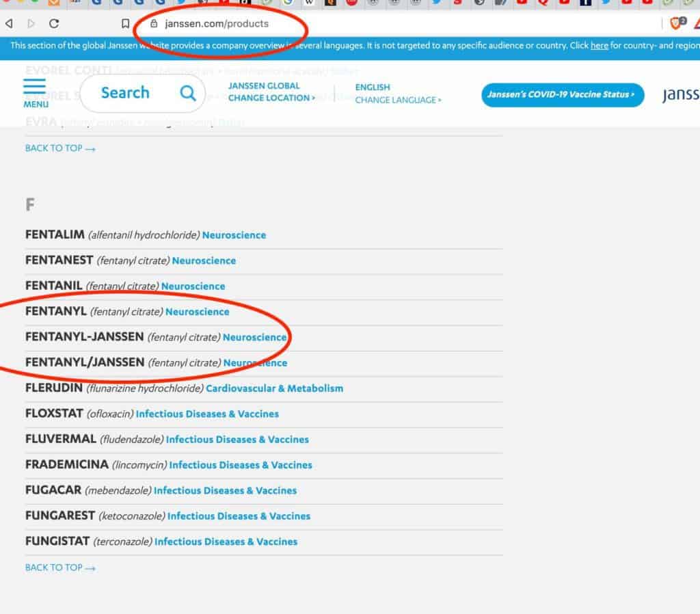
Task: Click Infectious Diseases & Vaccines beside FLOXSTAT
Action: (207, 414)
